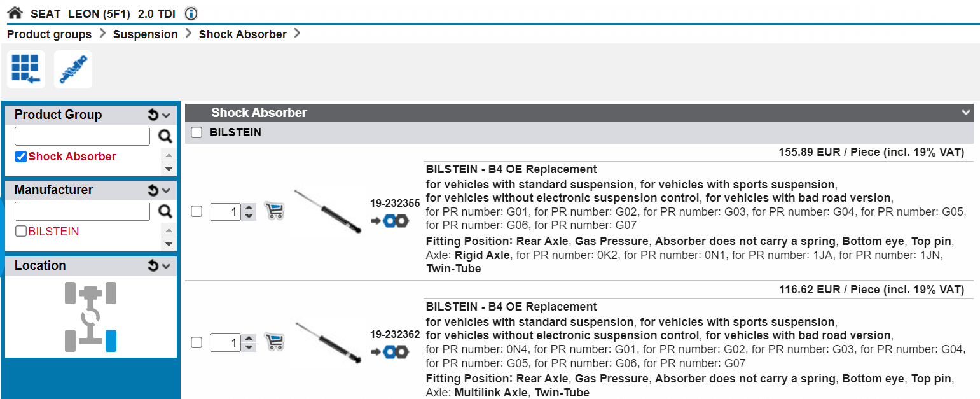Select the shock absorber toolbar icon
This screenshot has width=980, height=399.
73,69
